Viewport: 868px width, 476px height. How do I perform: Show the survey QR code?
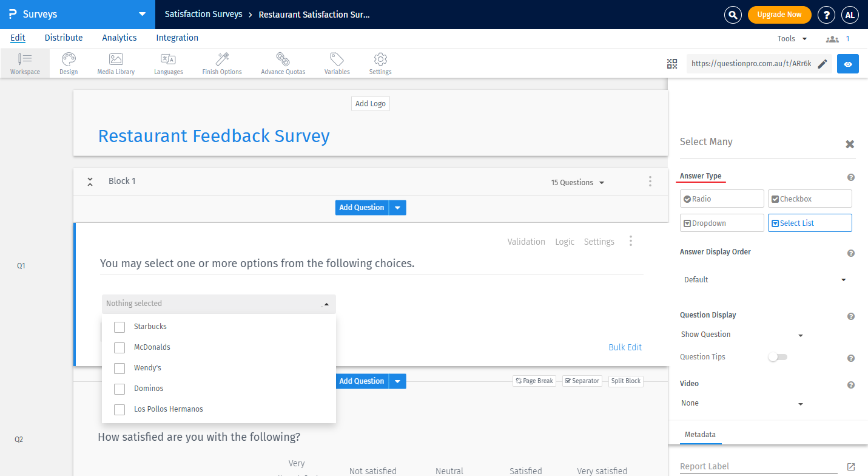671,63
